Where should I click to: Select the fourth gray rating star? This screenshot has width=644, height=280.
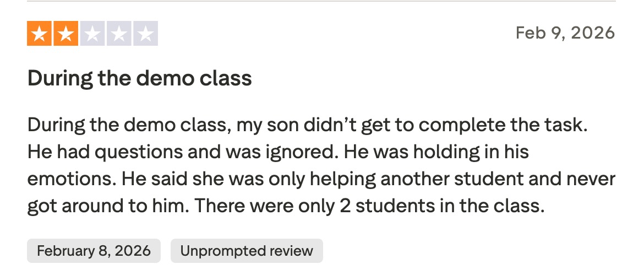click(x=119, y=34)
